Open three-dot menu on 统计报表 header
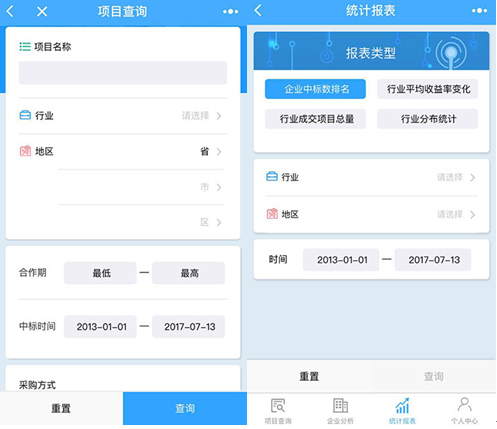Viewport: 497px width, 429px height. click(x=479, y=11)
